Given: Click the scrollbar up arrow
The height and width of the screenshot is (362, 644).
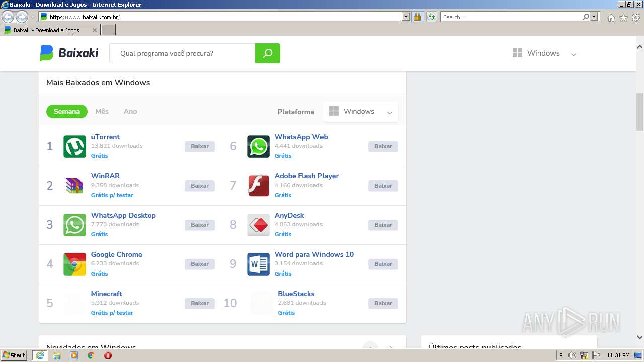Looking at the screenshot, I should pyautogui.click(x=640, y=47).
